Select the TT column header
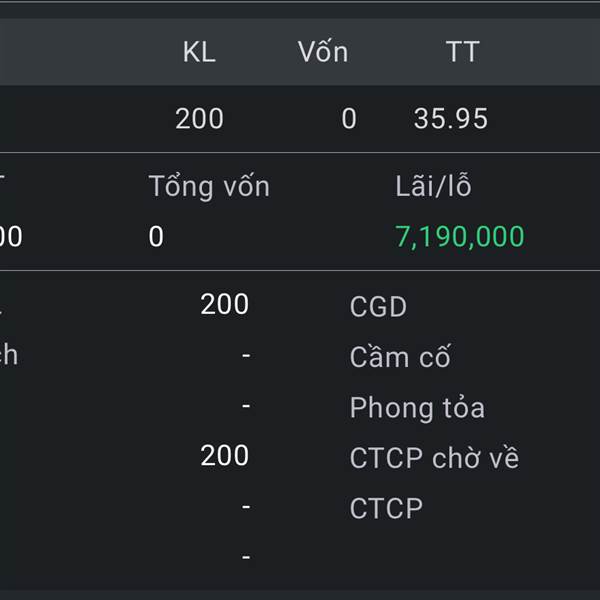This screenshot has height=600, width=600. point(462,53)
